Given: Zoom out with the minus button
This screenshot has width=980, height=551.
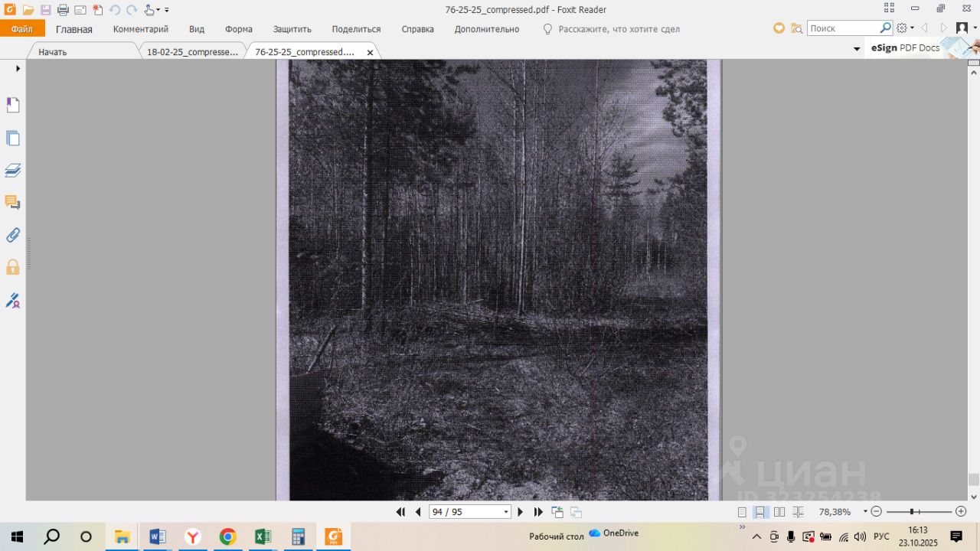Looking at the screenshot, I should pos(877,512).
